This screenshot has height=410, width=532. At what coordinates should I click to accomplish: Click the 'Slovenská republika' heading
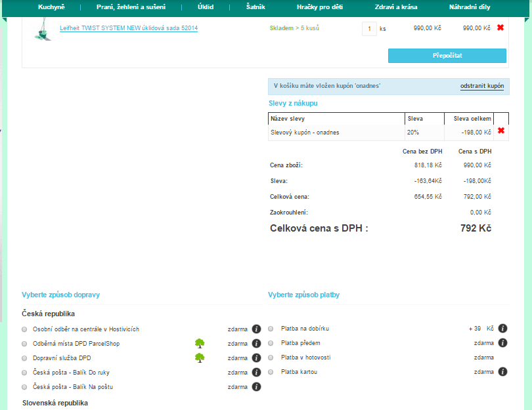click(55, 403)
